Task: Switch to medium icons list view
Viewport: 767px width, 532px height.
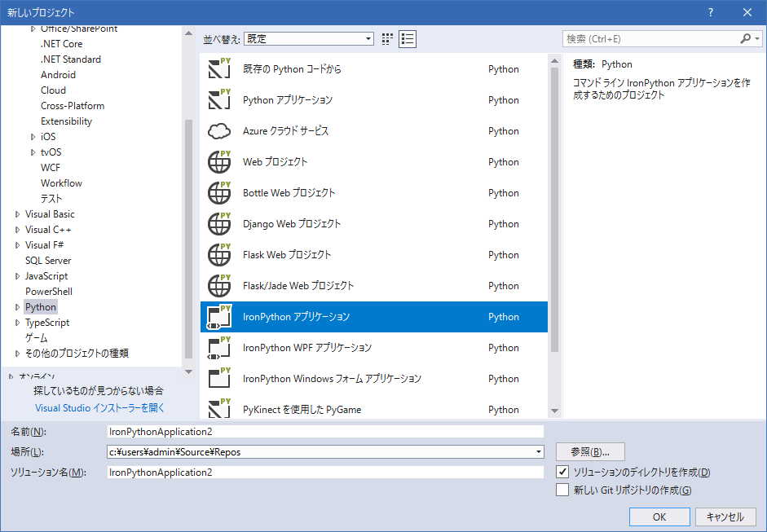Action: click(x=408, y=39)
